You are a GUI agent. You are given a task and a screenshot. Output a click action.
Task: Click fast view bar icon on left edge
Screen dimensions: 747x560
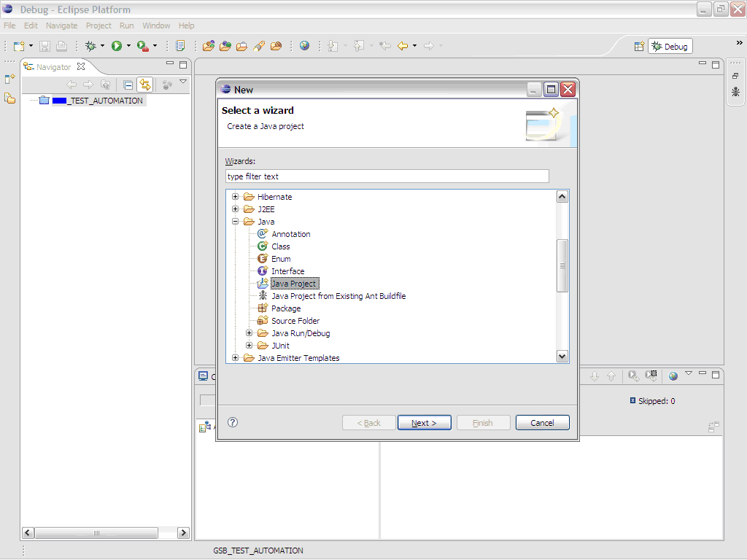pos(9,79)
